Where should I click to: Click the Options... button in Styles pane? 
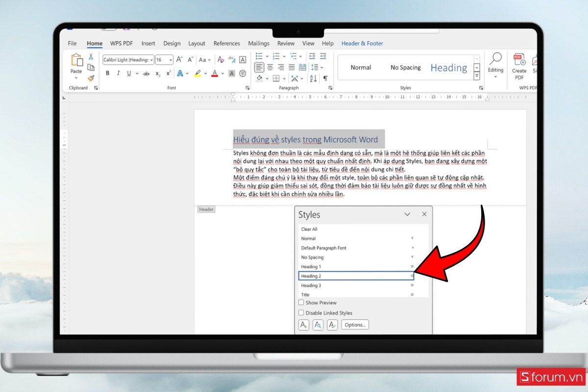coord(355,324)
